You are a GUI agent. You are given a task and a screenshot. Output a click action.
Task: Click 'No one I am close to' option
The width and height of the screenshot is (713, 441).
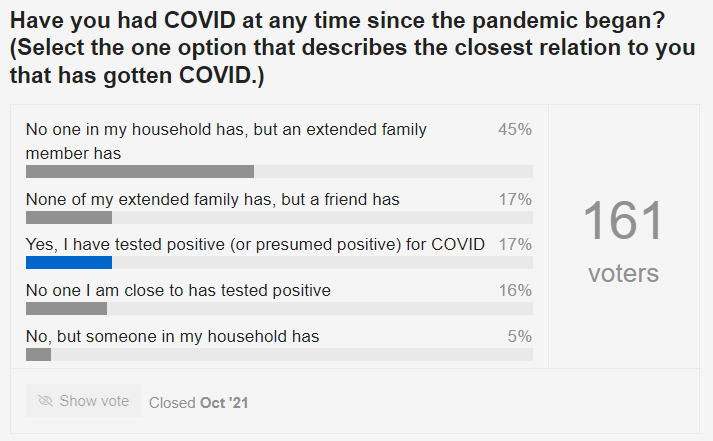[x=178, y=290]
